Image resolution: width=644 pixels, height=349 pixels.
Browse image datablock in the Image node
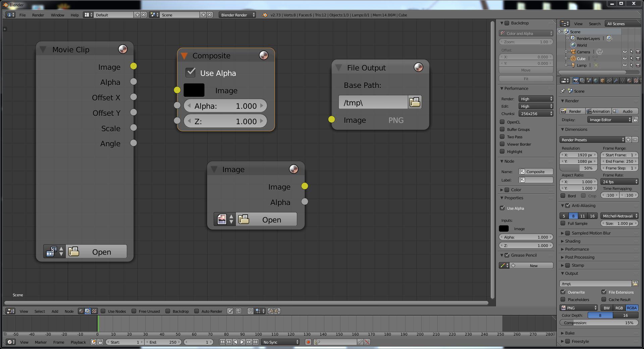[225, 219]
